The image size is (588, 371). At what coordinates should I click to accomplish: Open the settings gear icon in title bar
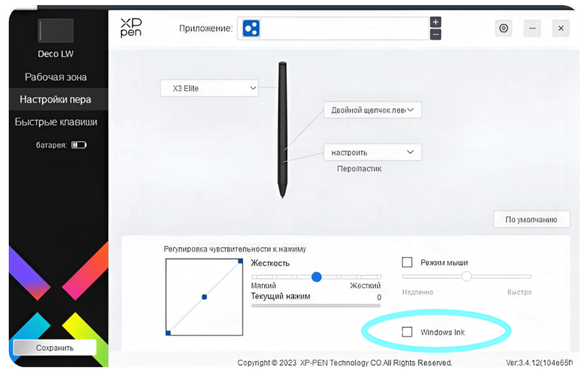pos(503,29)
